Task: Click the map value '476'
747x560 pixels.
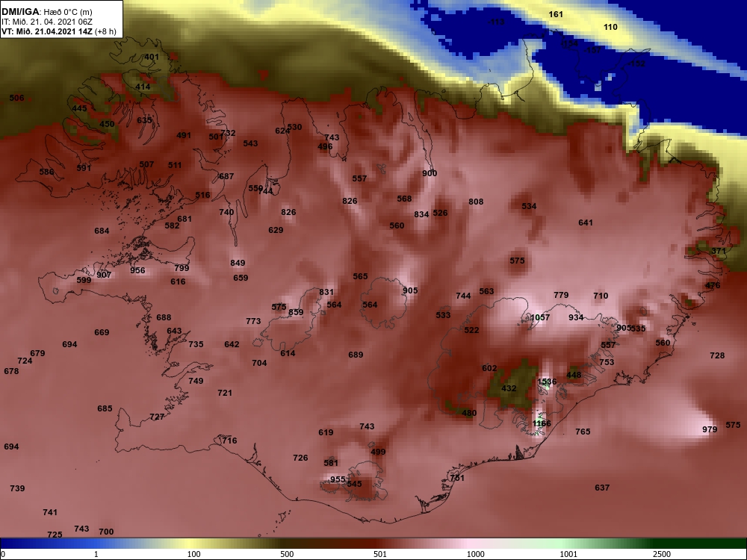Action: 713,286
